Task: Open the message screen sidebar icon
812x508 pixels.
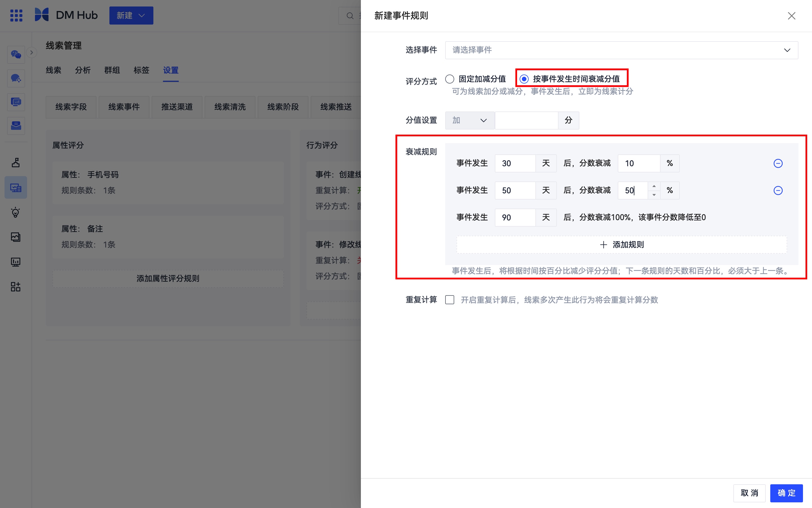Action: click(16, 102)
